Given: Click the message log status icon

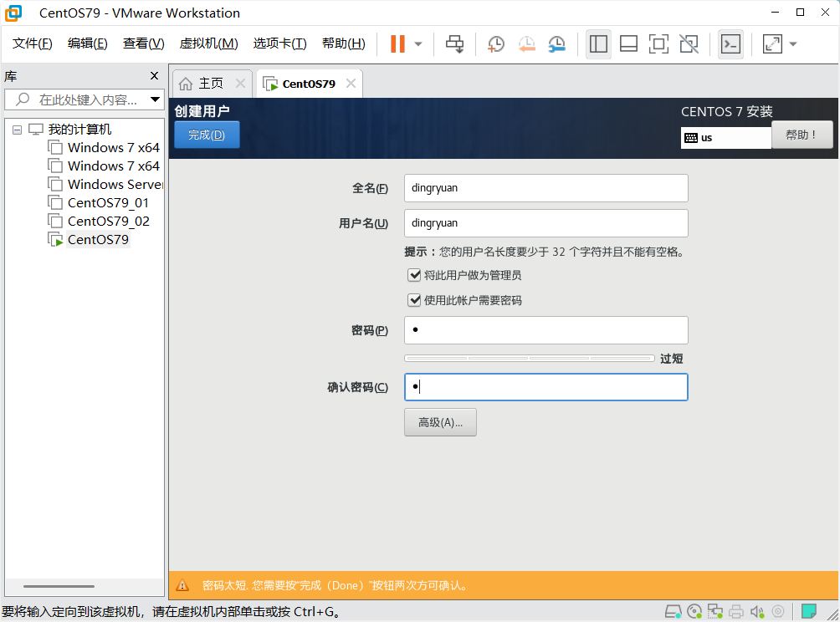Looking at the screenshot, I should click(808, 611).
